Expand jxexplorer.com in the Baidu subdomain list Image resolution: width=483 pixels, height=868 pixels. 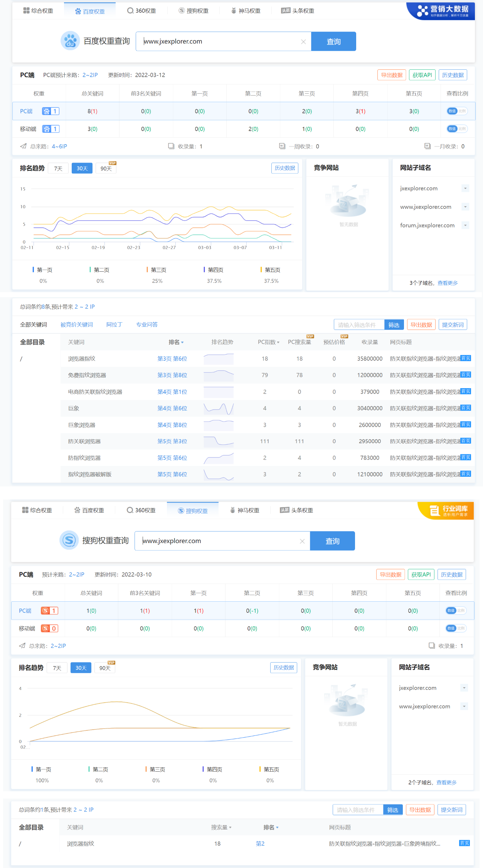465,188
